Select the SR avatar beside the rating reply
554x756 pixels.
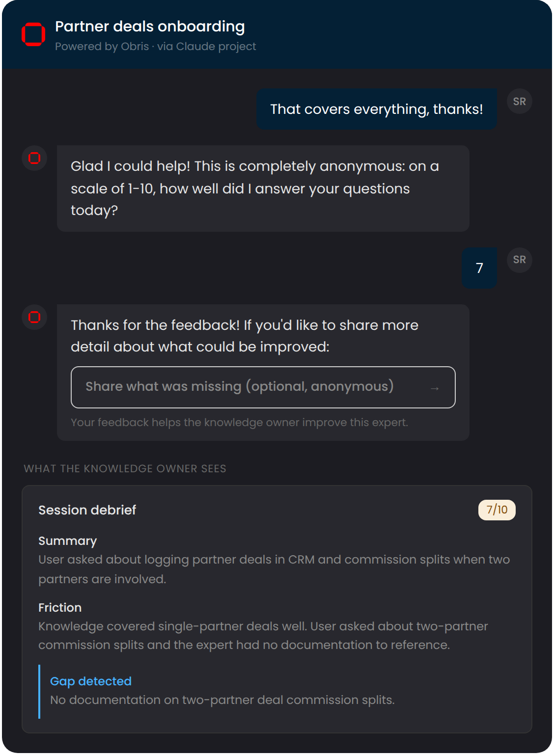pyautogui.click(x=519, y=260)
